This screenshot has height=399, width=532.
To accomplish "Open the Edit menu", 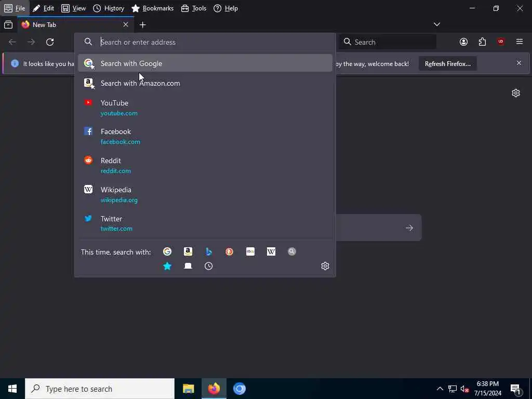I will pyautogui.click(x=43, y=8).
